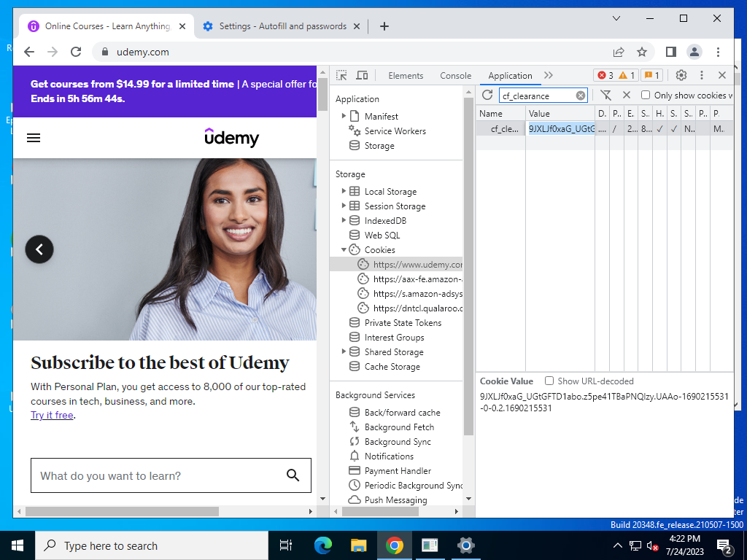Sort cookies by Name column header

(500, 113)
